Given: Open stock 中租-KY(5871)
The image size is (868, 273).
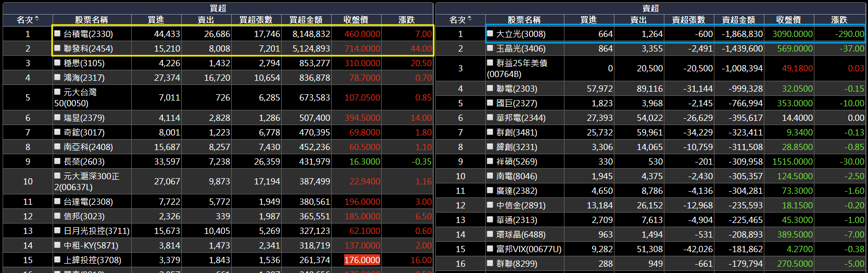Looking at the screenshot, I should tap(91, 245).
